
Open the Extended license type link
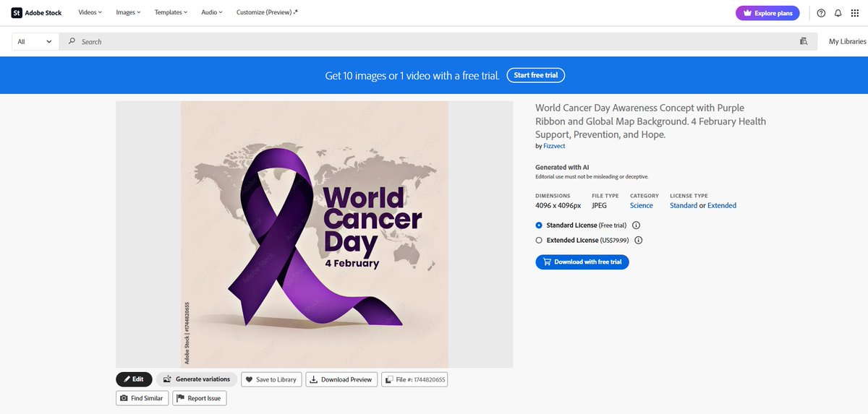(722, 205)
